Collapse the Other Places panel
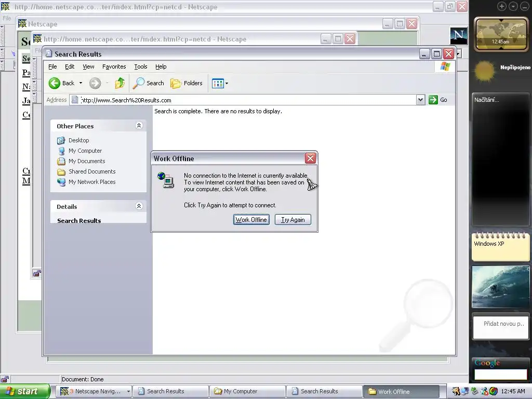Viewport: 532px width, 399px height. (139, 126)
